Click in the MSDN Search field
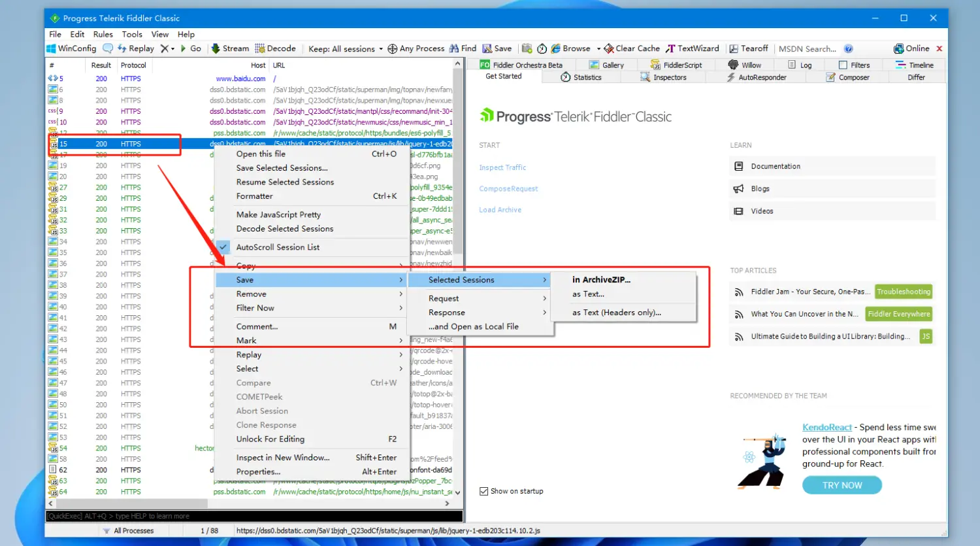The width and height of the screenshot is (980, 546). click(808, 48)
